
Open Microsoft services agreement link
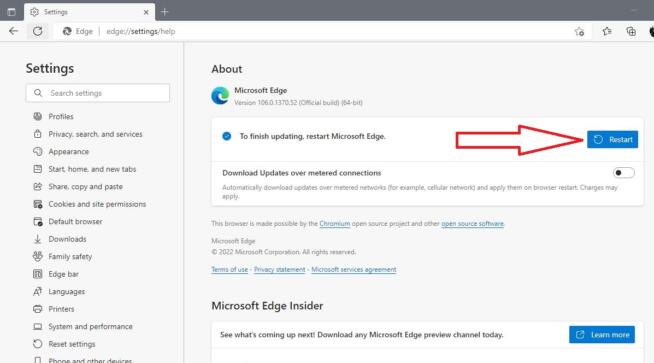click(354, 270)
